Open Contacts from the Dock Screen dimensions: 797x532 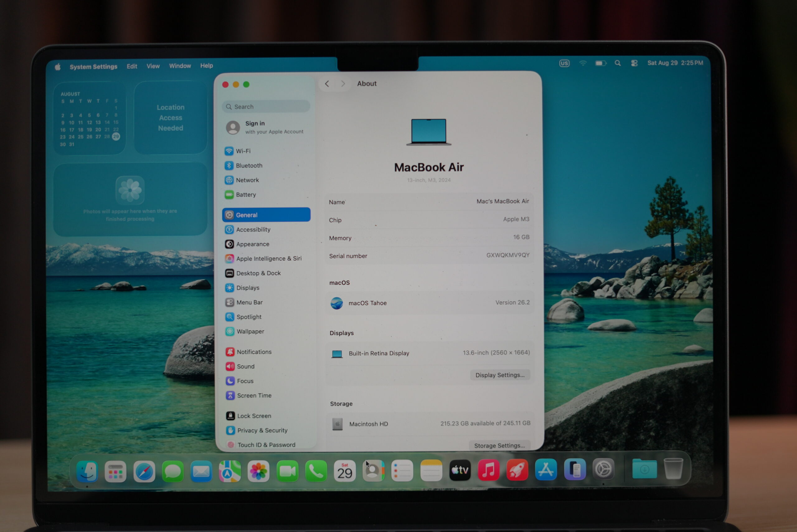point(373,471)
